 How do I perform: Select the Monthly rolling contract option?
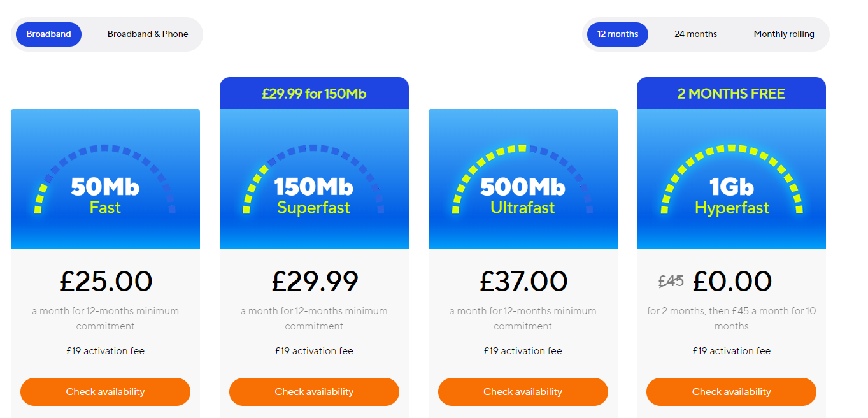point(784,34)
